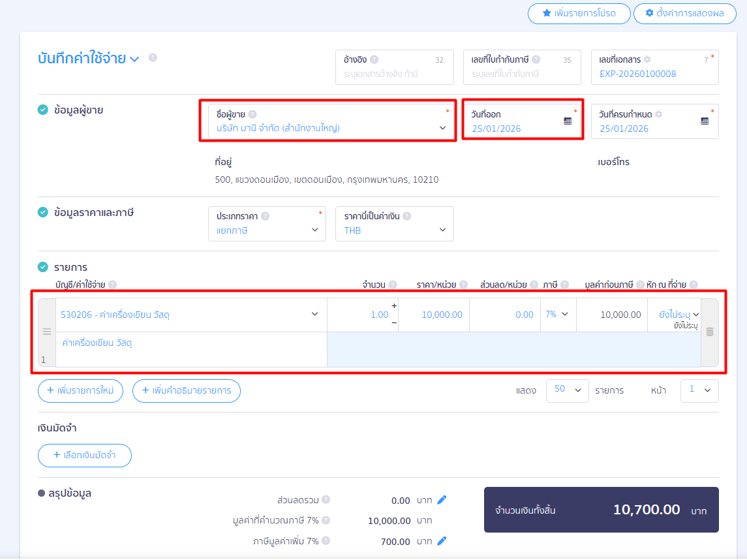Click help icon next to อ้างอิง
Image resolution: width=747 pixels, height=560 pixels.
374,59
